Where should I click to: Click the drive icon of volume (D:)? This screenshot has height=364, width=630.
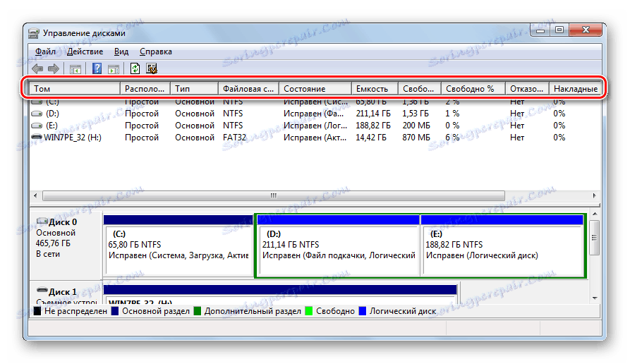tap(37, 114)
